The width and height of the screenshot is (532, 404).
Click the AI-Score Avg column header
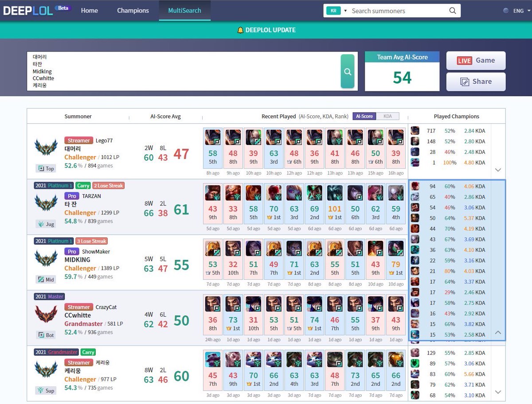coord(165,116)
